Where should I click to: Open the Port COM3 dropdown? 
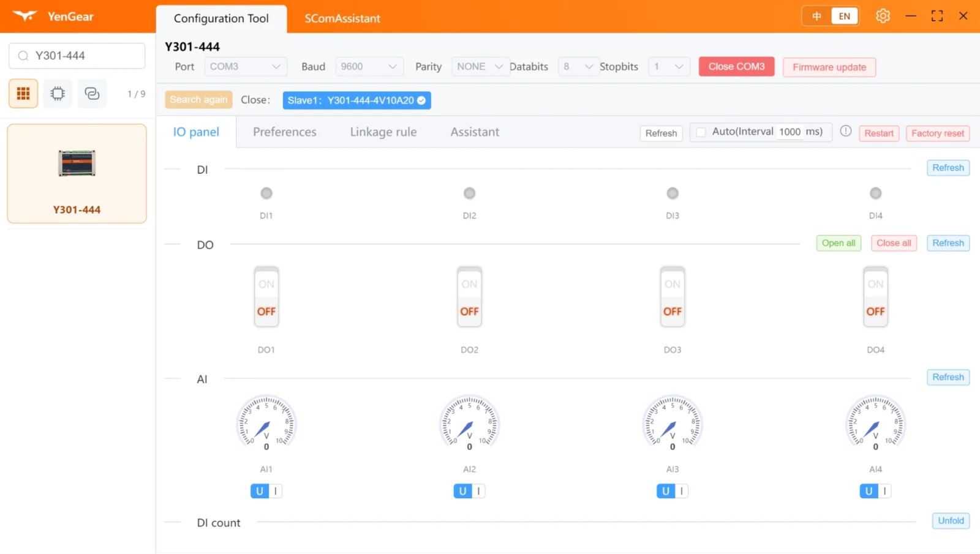[x=246, y=67]
